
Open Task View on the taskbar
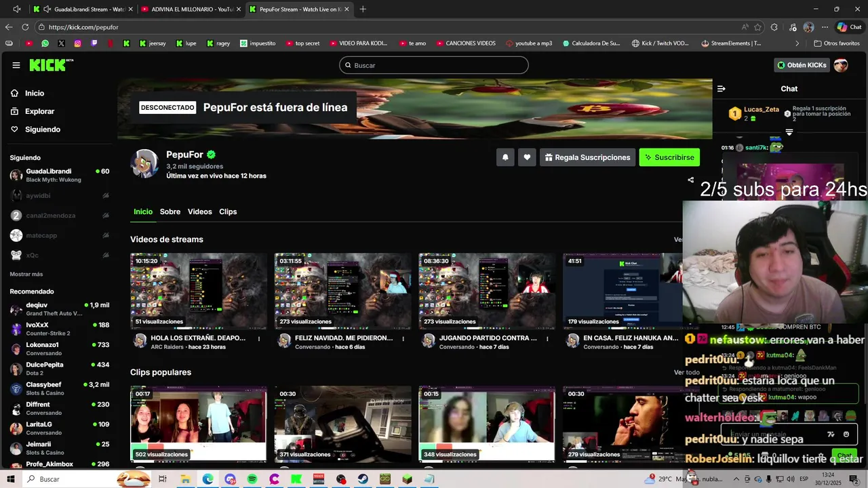(163, 479)
